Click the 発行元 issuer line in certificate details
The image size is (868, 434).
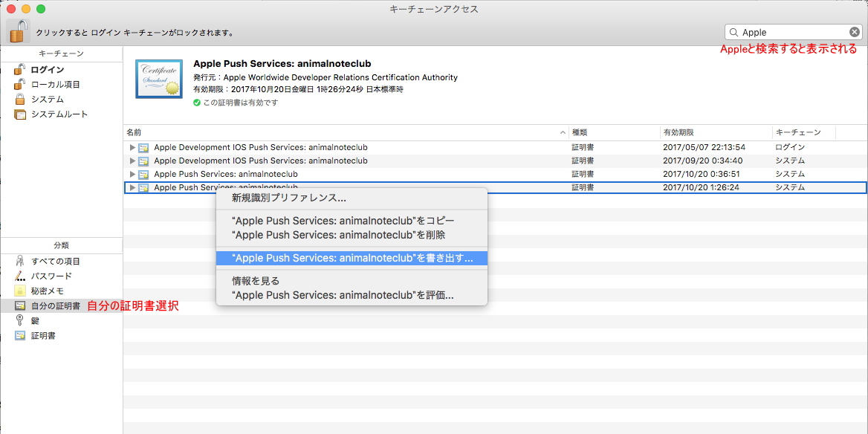click(x=325, y=77)
